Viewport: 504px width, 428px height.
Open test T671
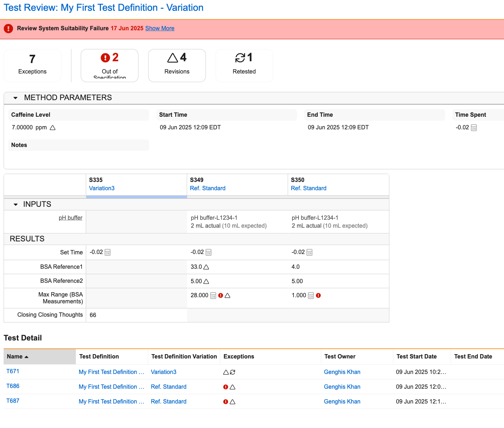pos(13,371)
